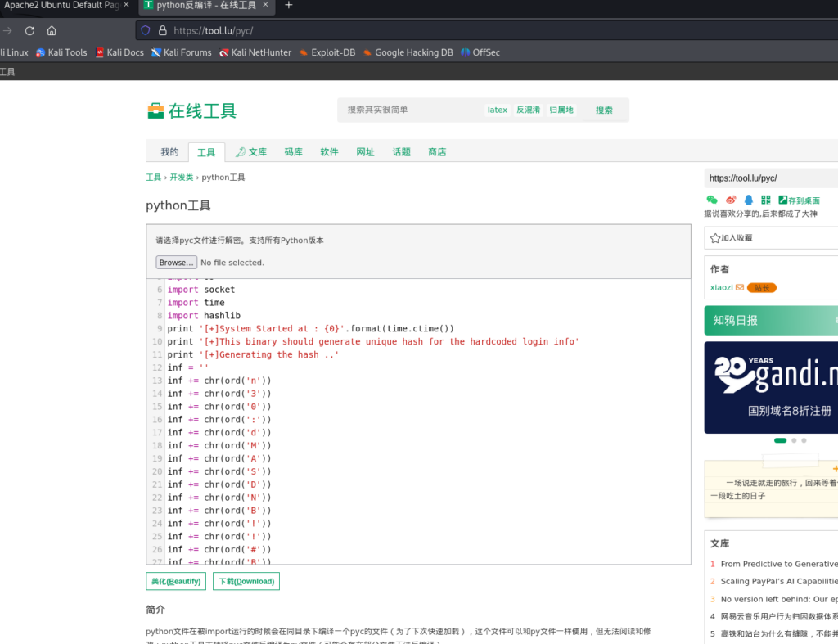Show the QR code icon
The image size is (838, 644).
(x=766, y=200)
